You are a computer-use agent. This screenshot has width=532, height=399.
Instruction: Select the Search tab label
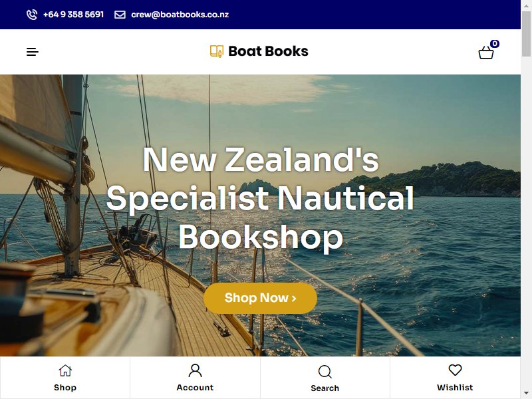[325, 388]
